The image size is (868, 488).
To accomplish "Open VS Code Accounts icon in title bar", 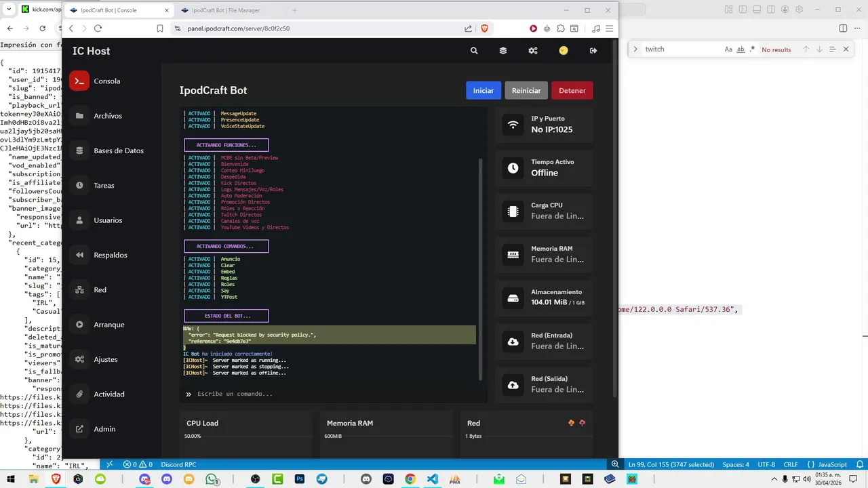I will 785,9.
